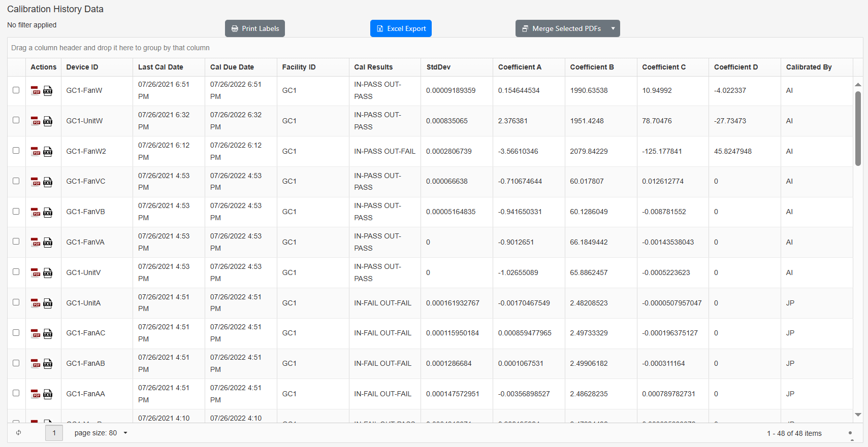Click PDF icon for GC1-FanAA row
868x447 pixels.
click(x=36, y=394)
